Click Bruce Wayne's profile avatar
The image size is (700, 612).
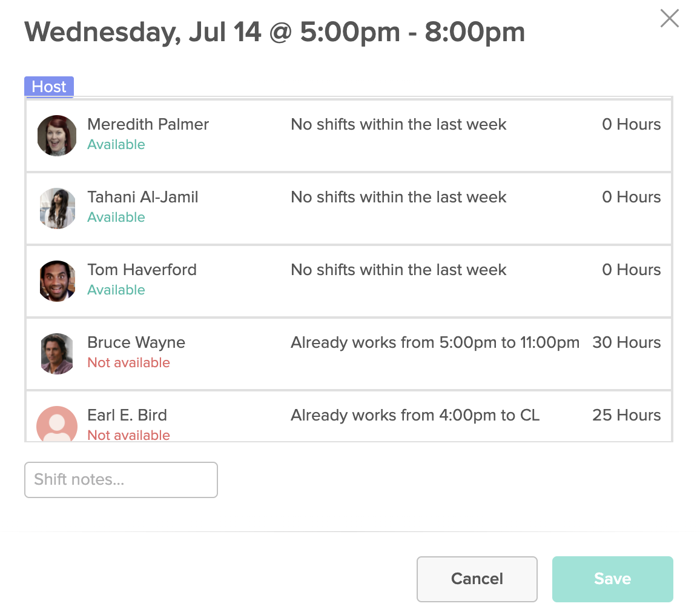point(56,353)
